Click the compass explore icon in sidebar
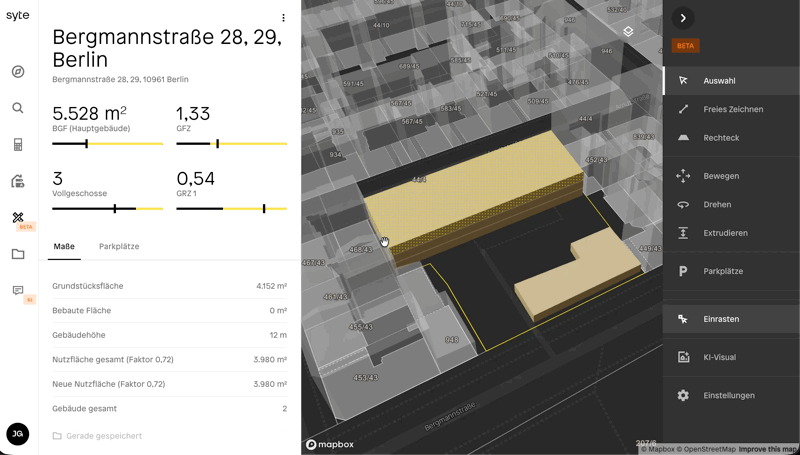 18,72
